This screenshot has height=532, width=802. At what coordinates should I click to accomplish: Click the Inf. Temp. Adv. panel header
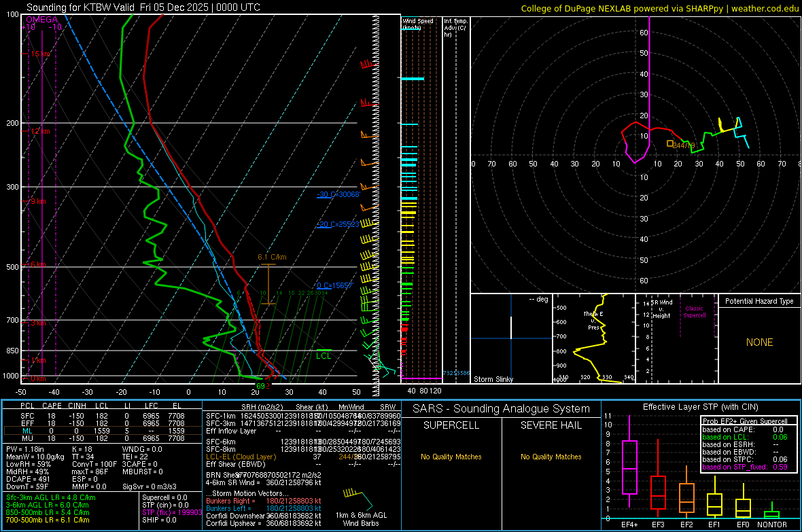tap(455, 28)
